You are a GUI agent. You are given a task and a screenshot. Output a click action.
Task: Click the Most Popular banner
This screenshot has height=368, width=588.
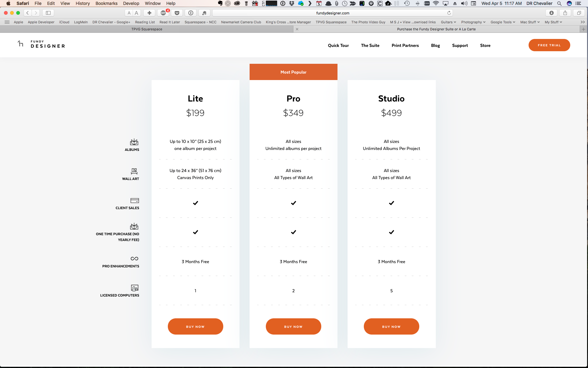tap(293, 72)
